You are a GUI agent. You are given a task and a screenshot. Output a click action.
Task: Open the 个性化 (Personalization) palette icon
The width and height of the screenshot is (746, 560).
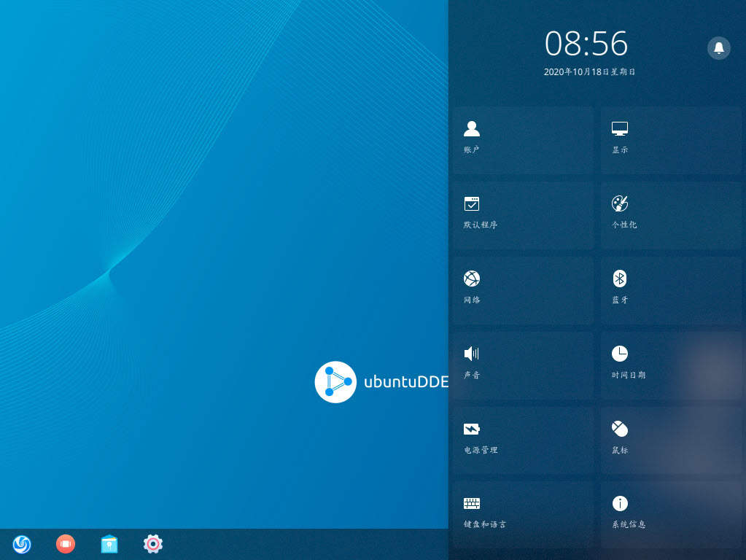click(x=619, y=203)
